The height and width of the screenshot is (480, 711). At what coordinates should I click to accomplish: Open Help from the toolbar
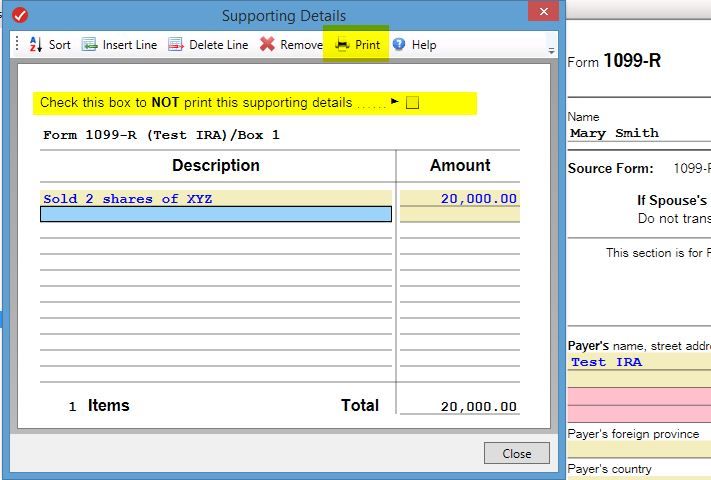pyautogui.click(x=399, y=45)
